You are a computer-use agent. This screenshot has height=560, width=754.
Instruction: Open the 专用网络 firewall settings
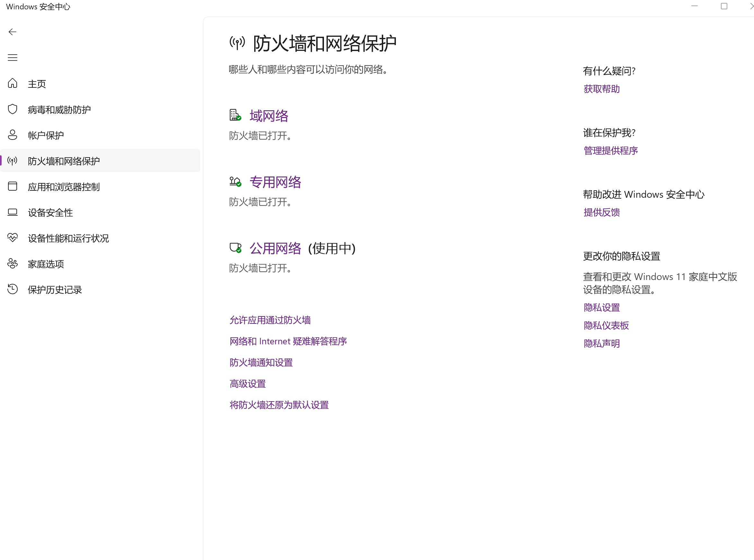click(275, 182)
